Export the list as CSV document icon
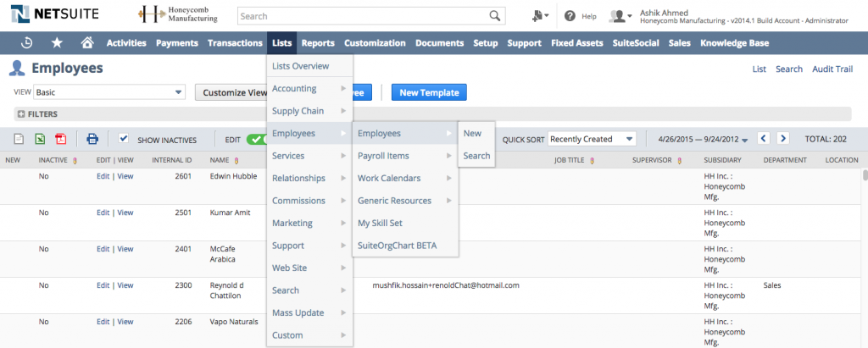Viewport: 868px width, 348px height. (x=19, y=139)
